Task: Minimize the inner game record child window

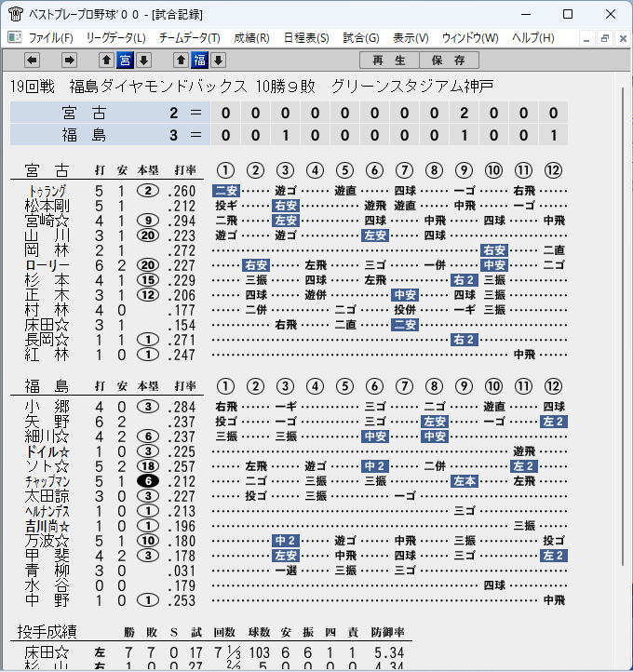Action: 586,38
